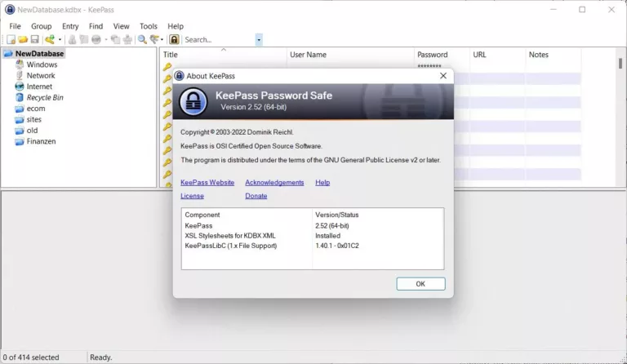Open the View menu
This screenshot has width=627, height=364.
point(121,26)
